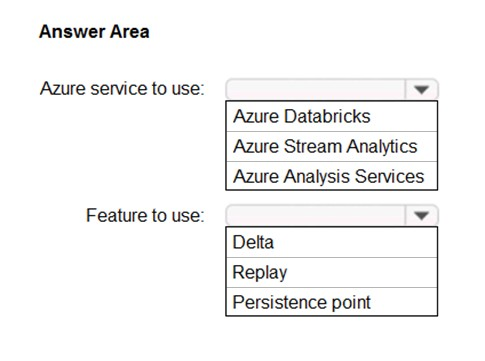Choose the Replay feature option

point(332,272)
